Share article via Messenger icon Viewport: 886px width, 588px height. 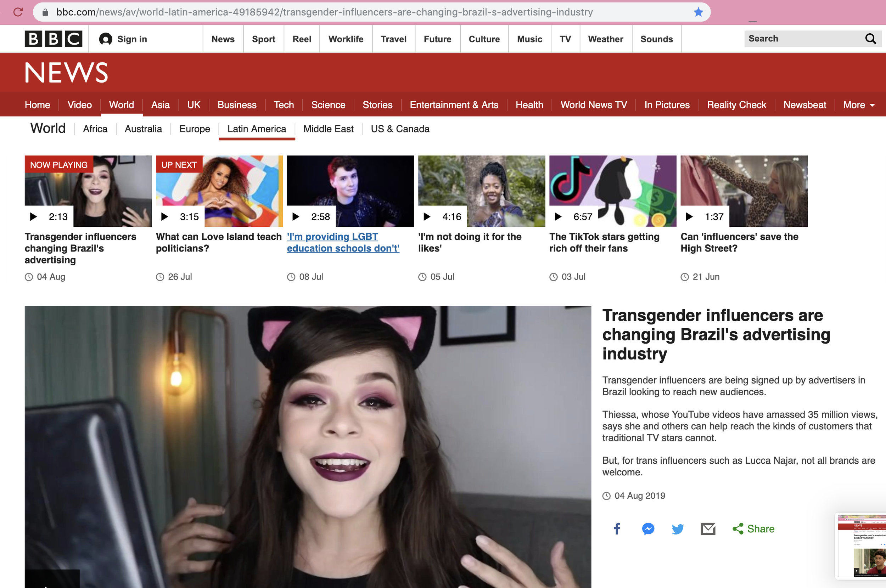tap(648, 529)
